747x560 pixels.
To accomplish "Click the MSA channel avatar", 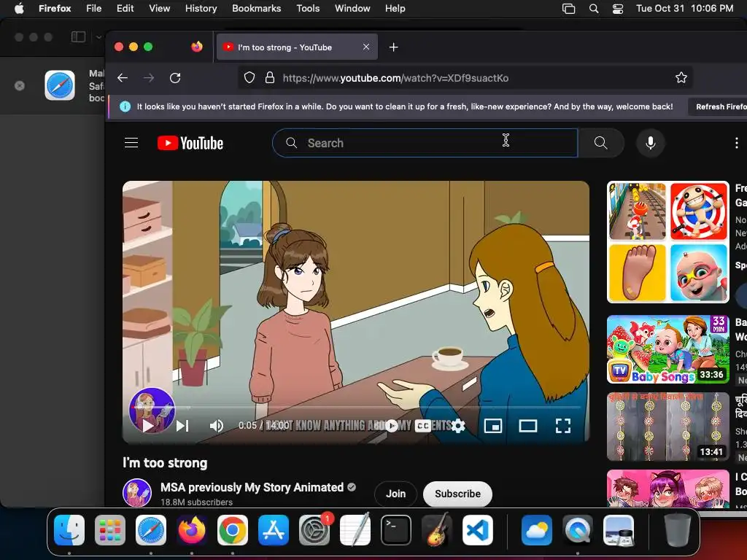I will point(137,493).
